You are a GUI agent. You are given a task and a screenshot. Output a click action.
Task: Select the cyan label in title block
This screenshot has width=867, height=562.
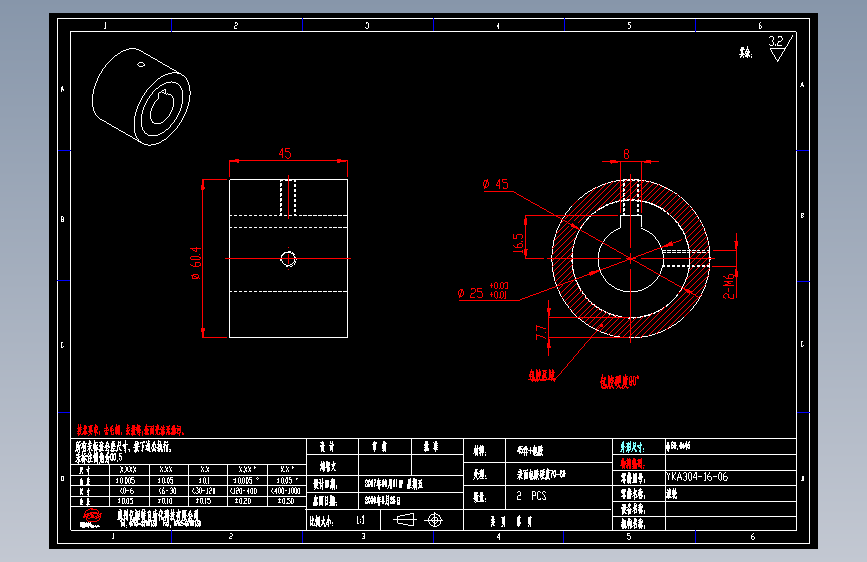tap(632, 447)
